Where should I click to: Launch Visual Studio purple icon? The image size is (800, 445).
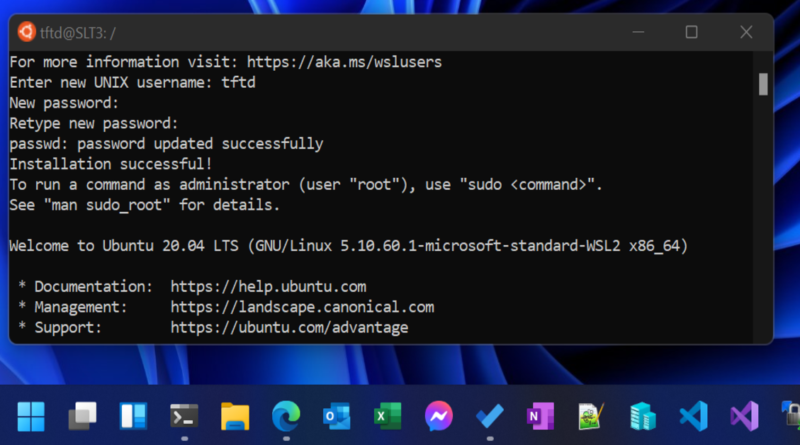745,416
